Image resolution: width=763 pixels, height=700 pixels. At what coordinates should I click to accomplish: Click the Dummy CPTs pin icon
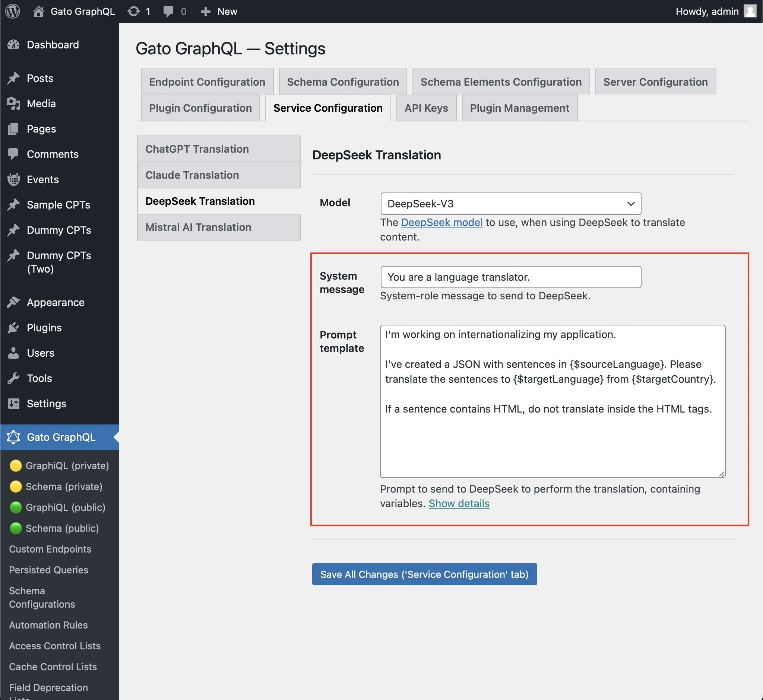(14, 230)
